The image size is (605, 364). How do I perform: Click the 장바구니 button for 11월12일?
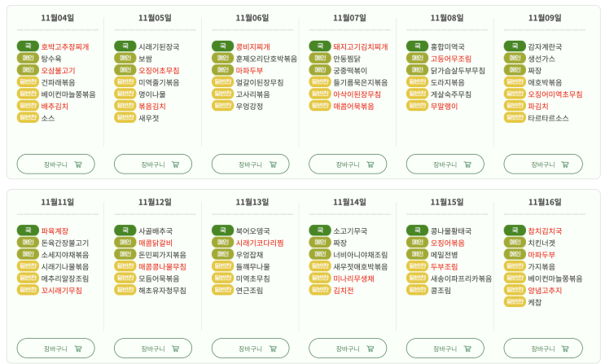tap(152, 349)
